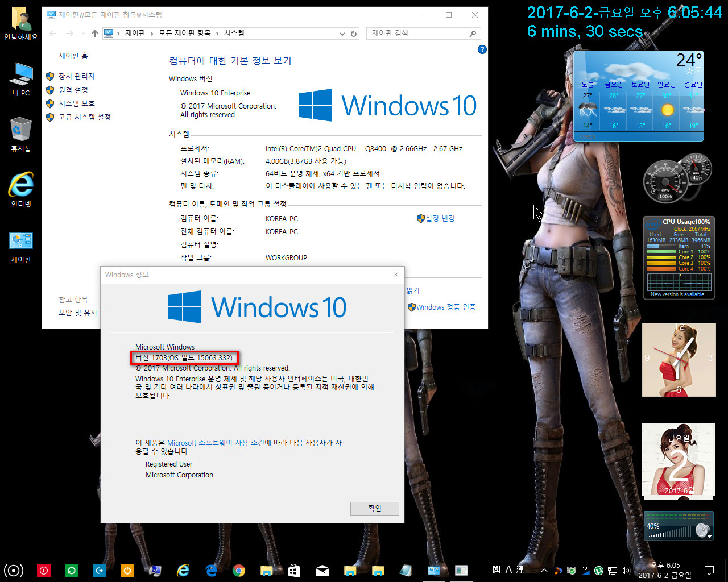Open the 내 PC desktop icon
Screen dimensions: 728x582
21,80
